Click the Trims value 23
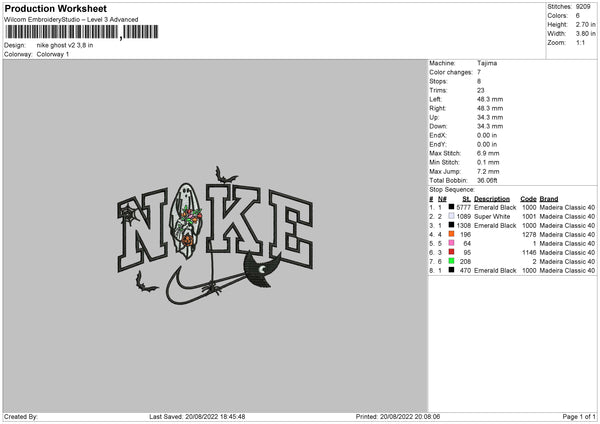Viewport: 600px width, 424px height. tap(481, 90)
